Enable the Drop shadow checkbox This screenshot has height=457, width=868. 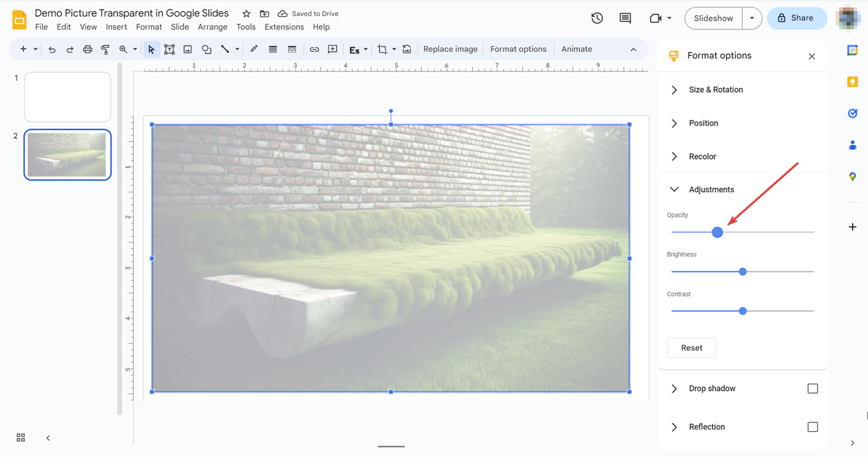pos(812,388)
